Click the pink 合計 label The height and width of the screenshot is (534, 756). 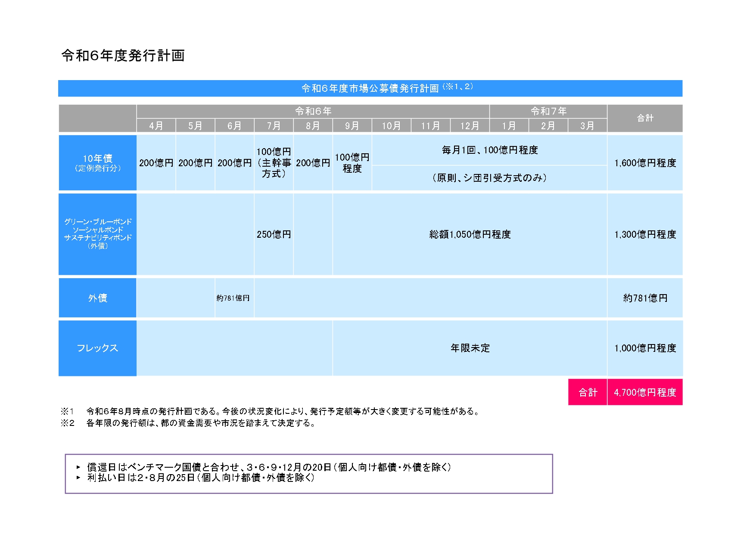pyautogui.click(x=588, y=392)
